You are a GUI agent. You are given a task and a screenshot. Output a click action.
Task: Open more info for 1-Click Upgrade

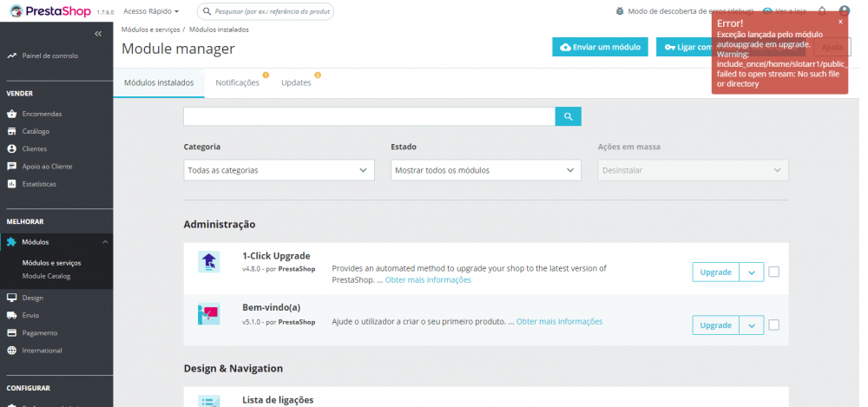[428, 280]
